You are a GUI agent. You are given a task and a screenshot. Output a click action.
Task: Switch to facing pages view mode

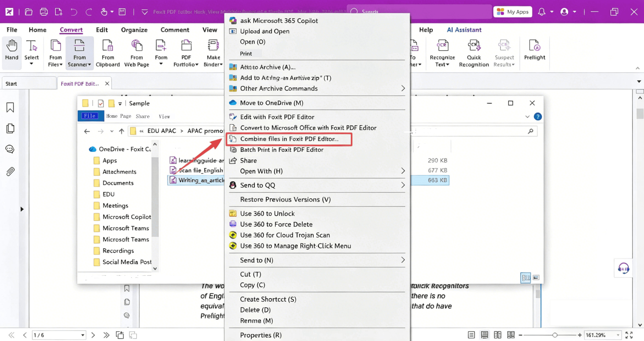(497, 335)
